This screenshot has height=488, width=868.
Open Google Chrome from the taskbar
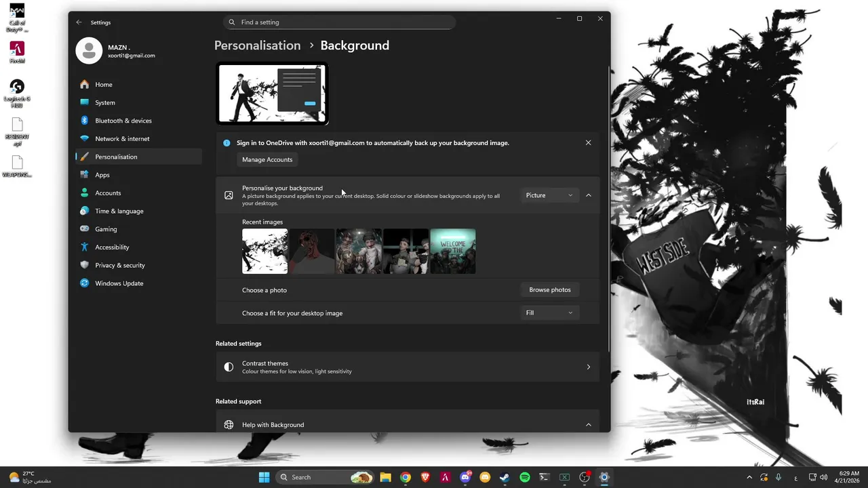(405, 477)
